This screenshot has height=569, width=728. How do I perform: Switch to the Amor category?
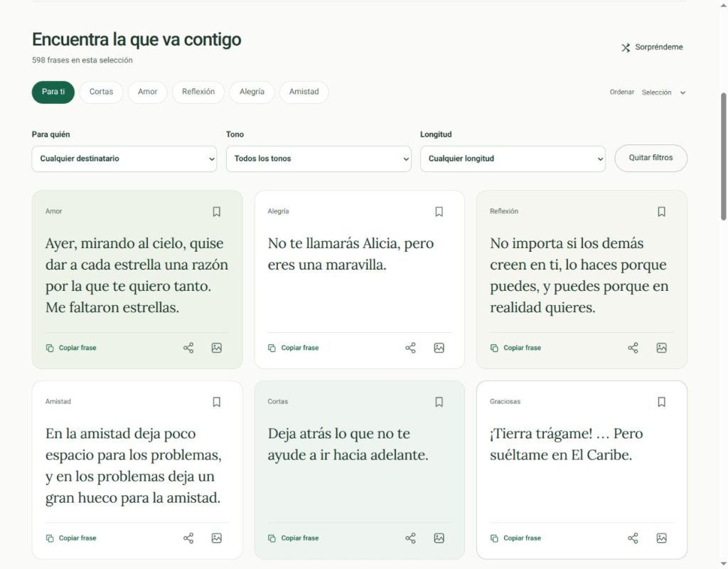click(148, 92)
